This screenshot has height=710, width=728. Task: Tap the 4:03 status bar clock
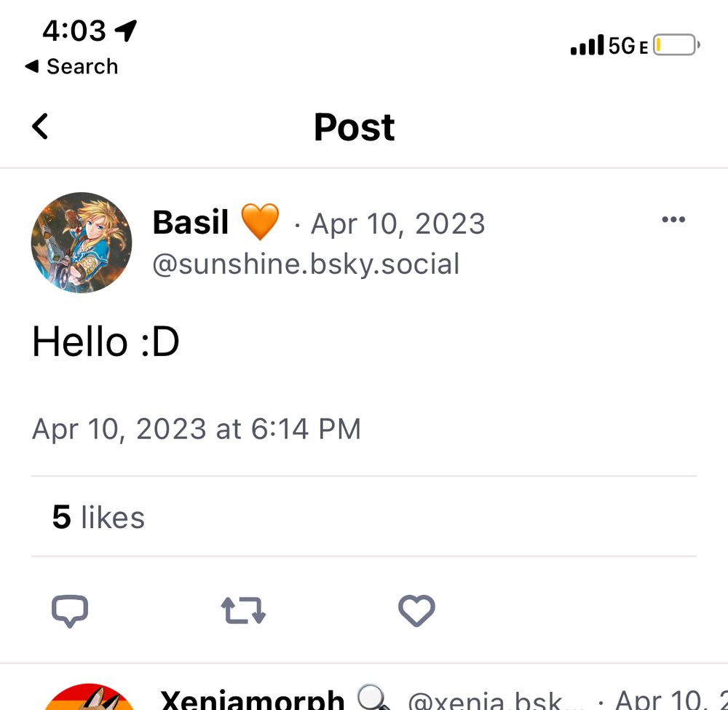74,31
